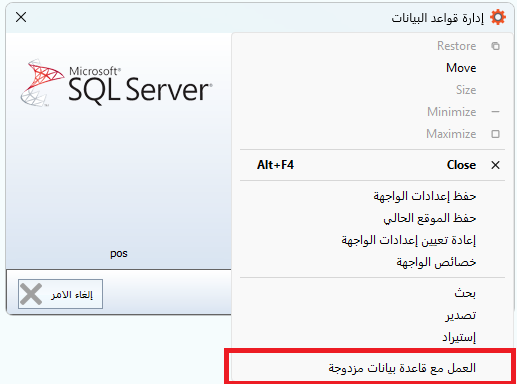The image size is (517, 384).
Task: Select إستيراد menu entry
Action: [x=372, y=337]
